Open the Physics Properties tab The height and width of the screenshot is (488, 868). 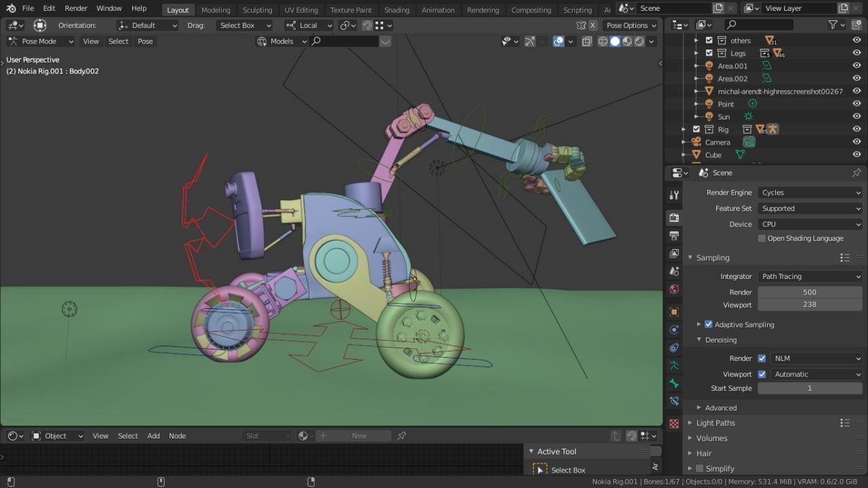pos(674,348)
